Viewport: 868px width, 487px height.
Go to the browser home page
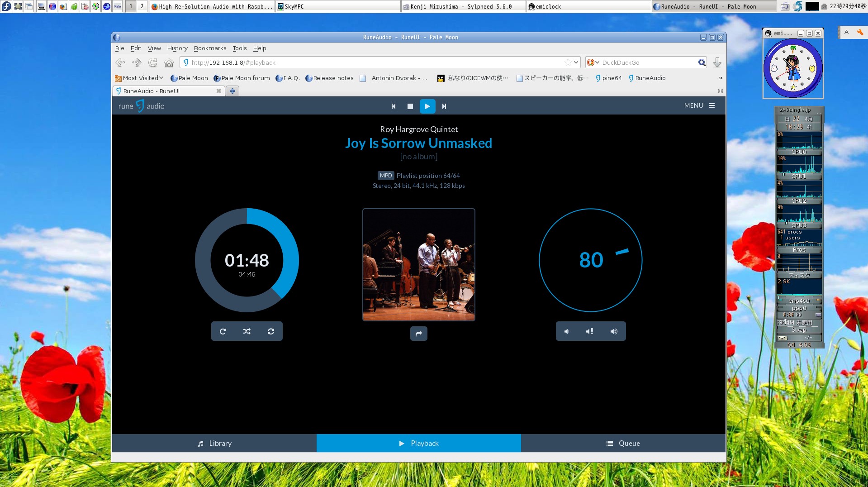(169, 62)
